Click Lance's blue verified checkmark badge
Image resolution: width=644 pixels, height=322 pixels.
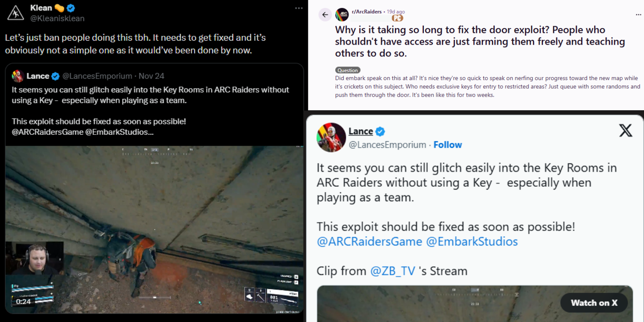[x=379, y=131]
